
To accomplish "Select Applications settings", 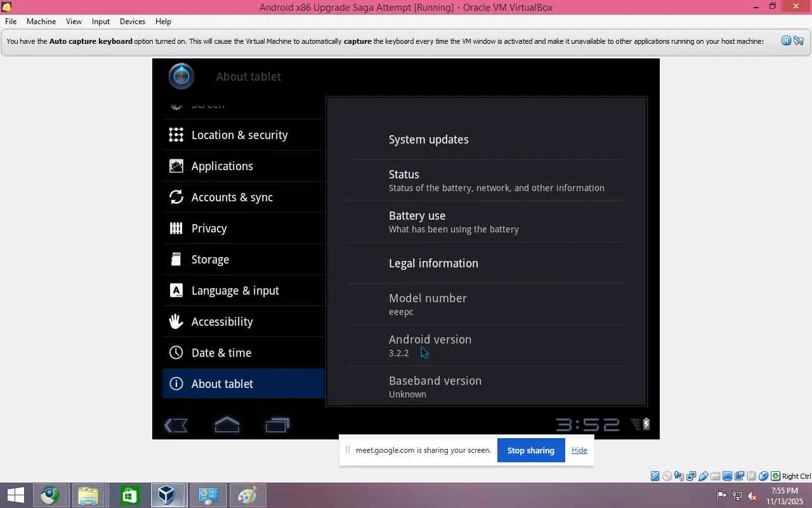I will click(244, 166).
